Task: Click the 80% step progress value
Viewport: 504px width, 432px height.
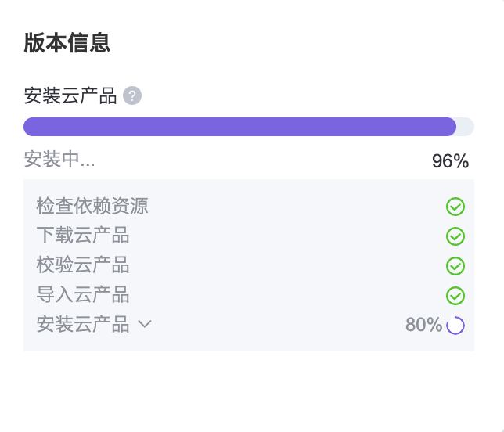Action: coord(423,325)
